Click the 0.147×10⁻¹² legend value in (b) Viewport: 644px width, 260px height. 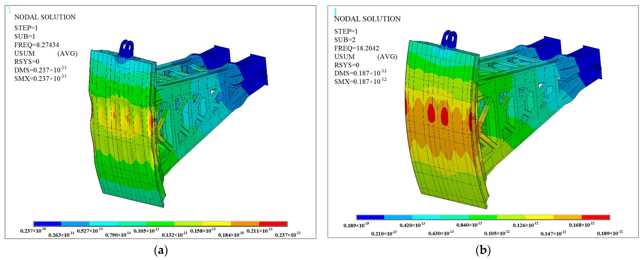click(553, 233)
